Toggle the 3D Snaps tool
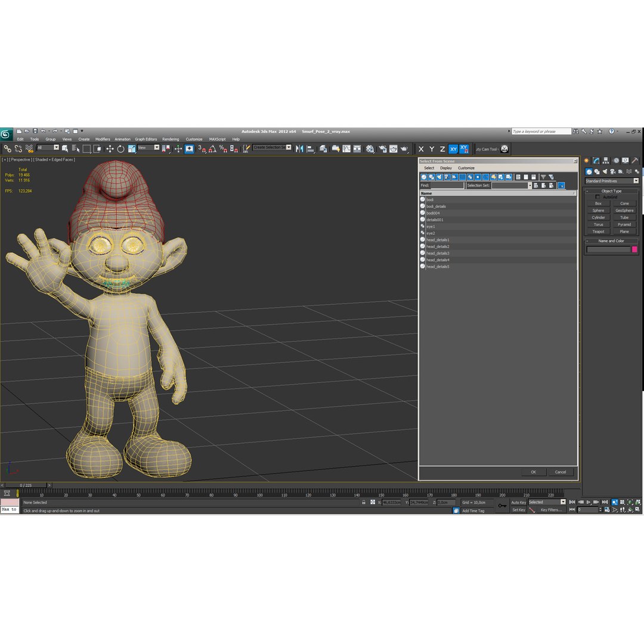Screen dimensions: 644x644 tap(202, 148)
